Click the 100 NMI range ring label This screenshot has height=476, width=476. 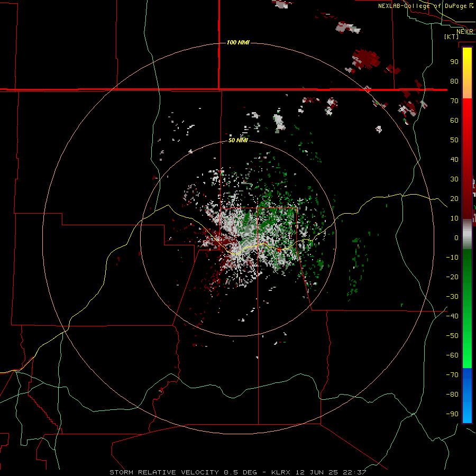238,42
